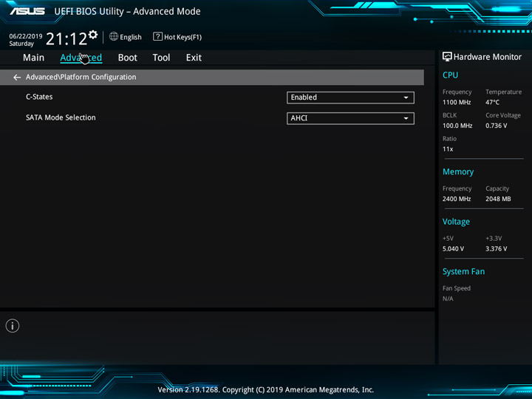Click the 11x ratio value
The height and width of the screenshot is (399, 532).
pos(448,149)
